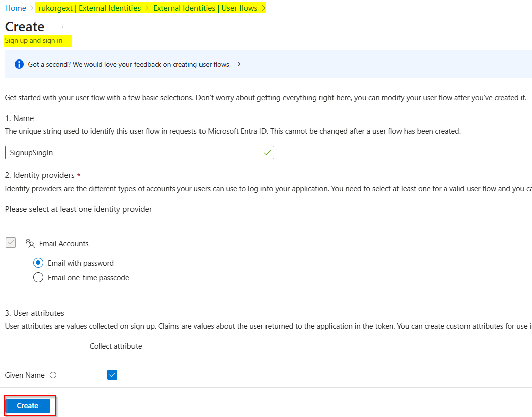Focus the user flow Name input field
Image resolution: width=532 pixels, height=417 pixels.
pyautogui.click(x=140, y=152)
